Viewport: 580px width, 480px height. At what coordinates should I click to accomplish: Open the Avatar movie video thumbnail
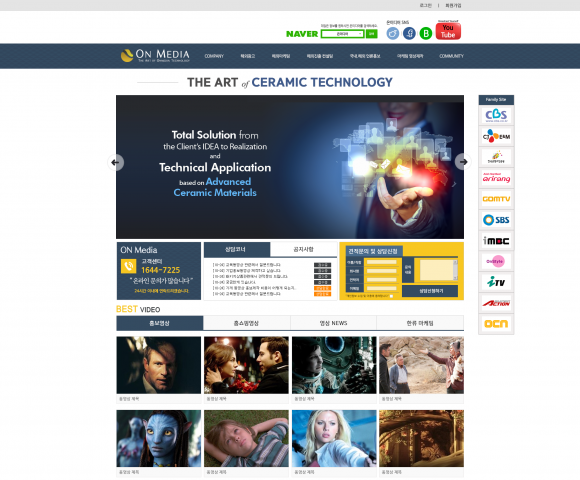159,438
